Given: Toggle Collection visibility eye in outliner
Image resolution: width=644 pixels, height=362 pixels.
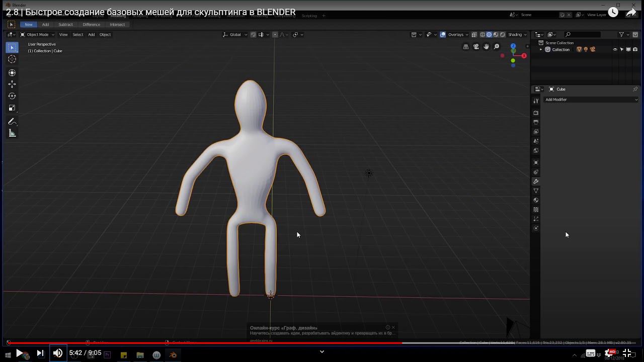Looking at the screenshot, I should 615,50.
